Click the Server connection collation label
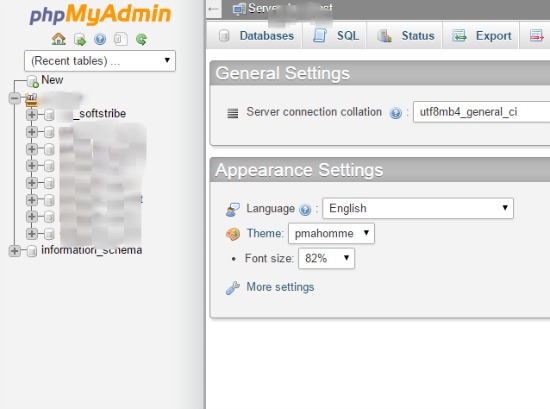Screen dimensions: 550x409 click(314, 112)
